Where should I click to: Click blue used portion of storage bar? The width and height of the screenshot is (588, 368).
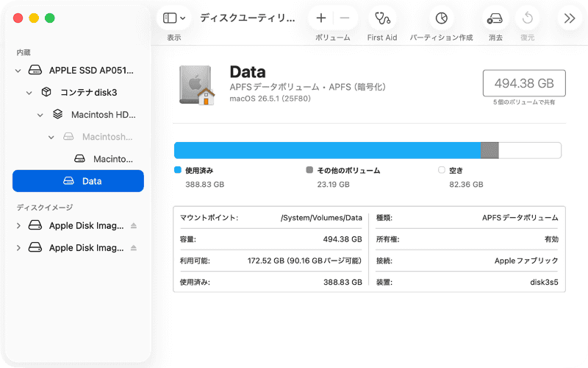click(x=327, y=151)
